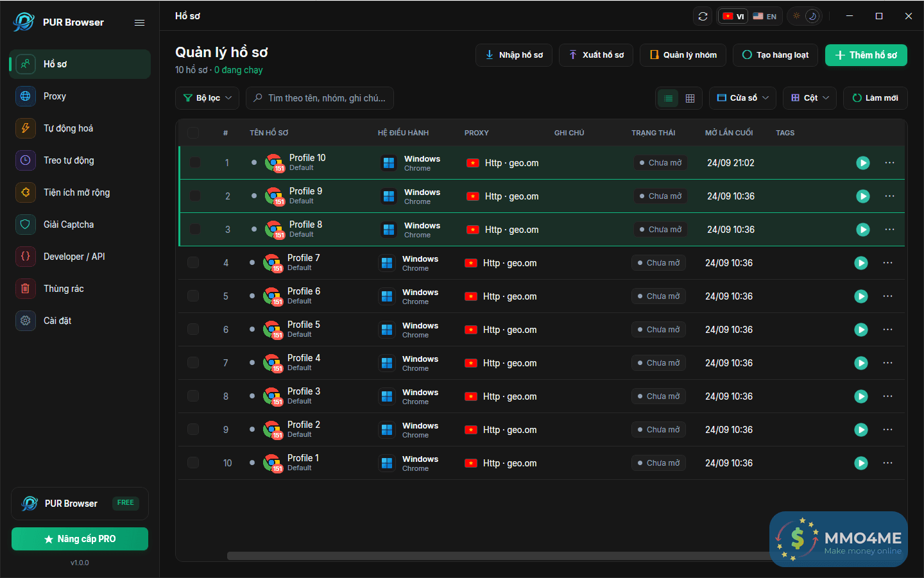Image resolution: width=924 pixels, height=578 pixels.
Task: Open the Proxy section in sidebar
Action: pos(80,96)
